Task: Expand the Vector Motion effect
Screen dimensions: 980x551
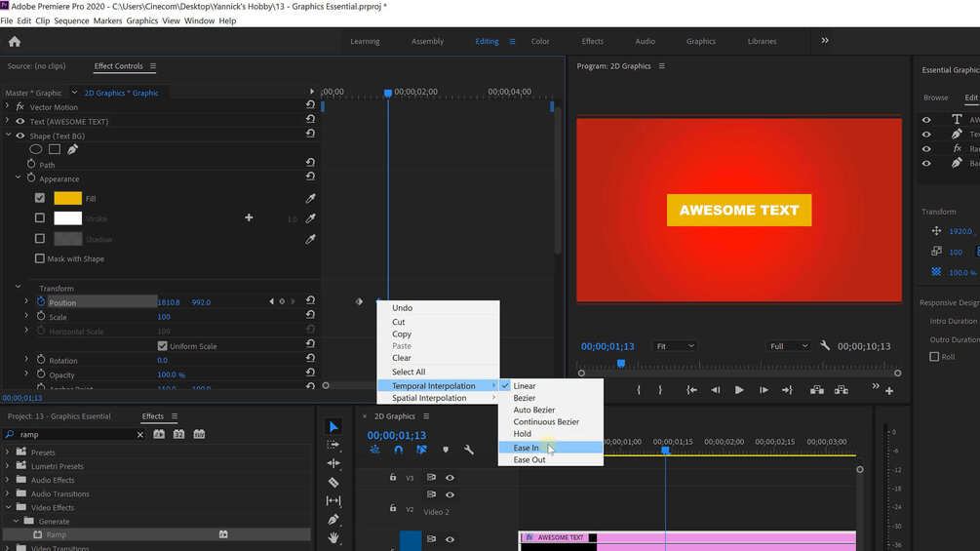Action: (x=8, y=107)
